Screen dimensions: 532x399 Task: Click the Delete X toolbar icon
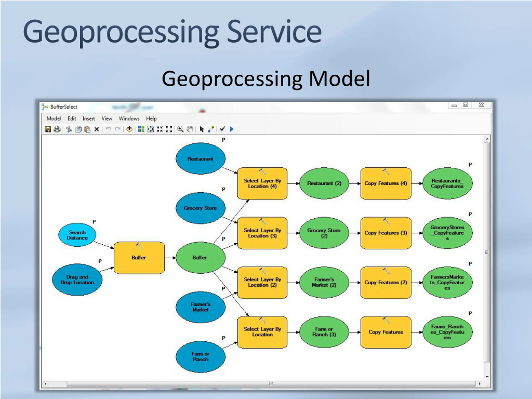(96, 129)
